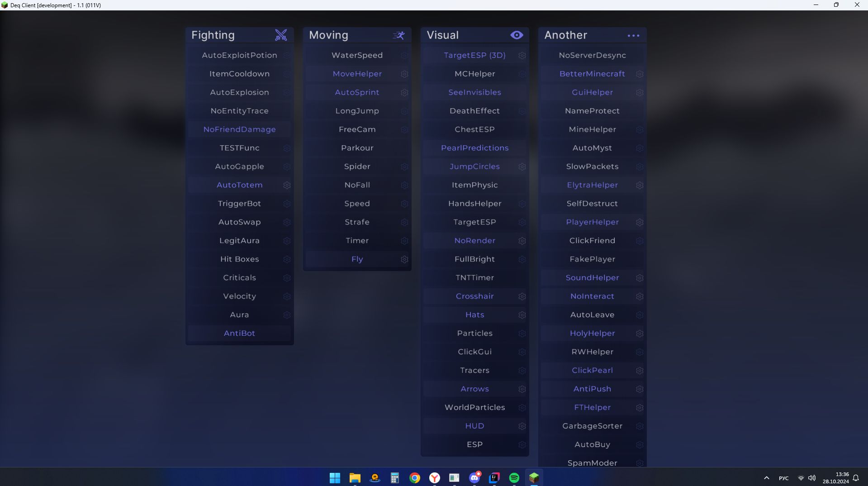Viewport: 868px width, 486px height.
Task: Open settings gear for FTHelper module
Action: pyautogui.click(x=640, y=408)
